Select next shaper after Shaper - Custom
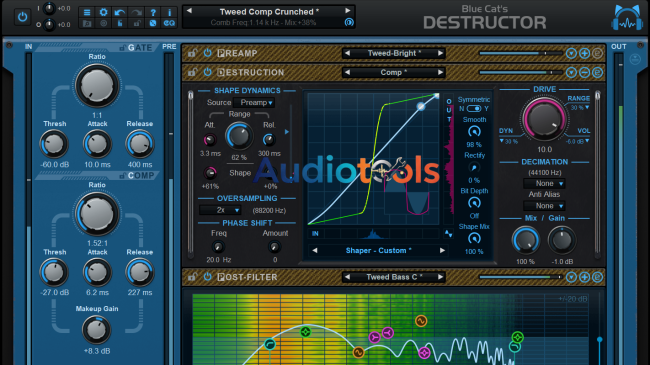Screen dimensions: 650x365 (x=442, y=251)
